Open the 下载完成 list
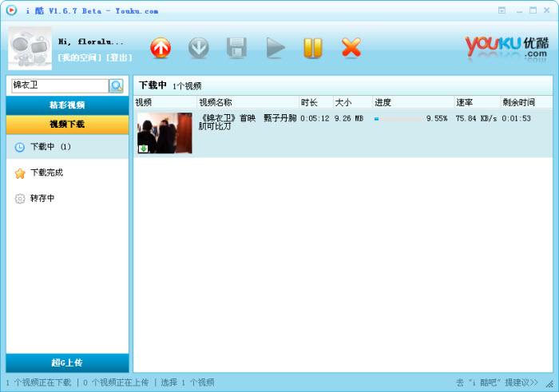This screenshot has width=559, height=392. click(x=67, y=172)
